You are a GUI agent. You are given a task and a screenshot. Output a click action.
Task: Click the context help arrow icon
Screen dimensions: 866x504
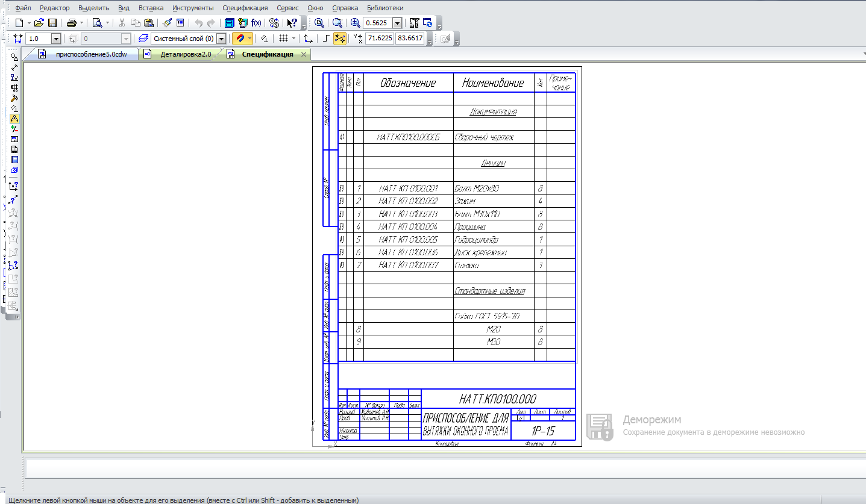coord(292,23)
